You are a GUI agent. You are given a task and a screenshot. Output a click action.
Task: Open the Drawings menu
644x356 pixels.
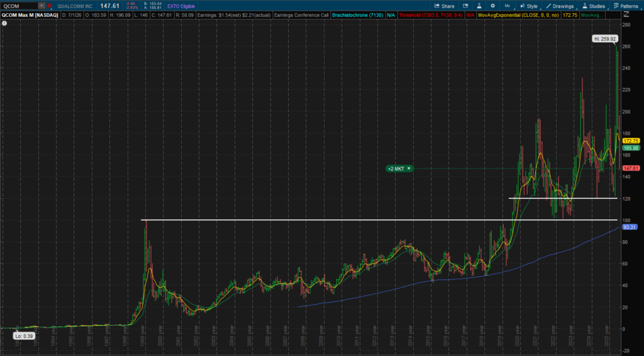pyautogui.click(x=559, y=6)
